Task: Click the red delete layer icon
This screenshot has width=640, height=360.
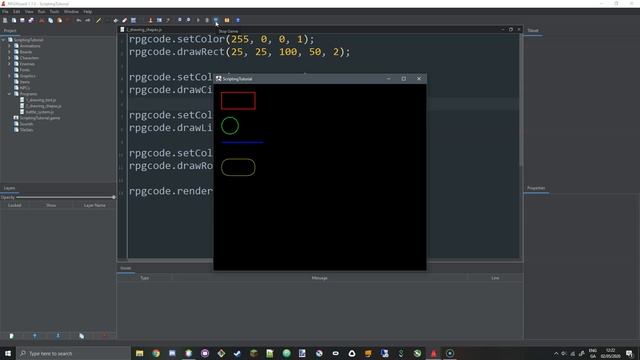Action: [x=104, y=336]
